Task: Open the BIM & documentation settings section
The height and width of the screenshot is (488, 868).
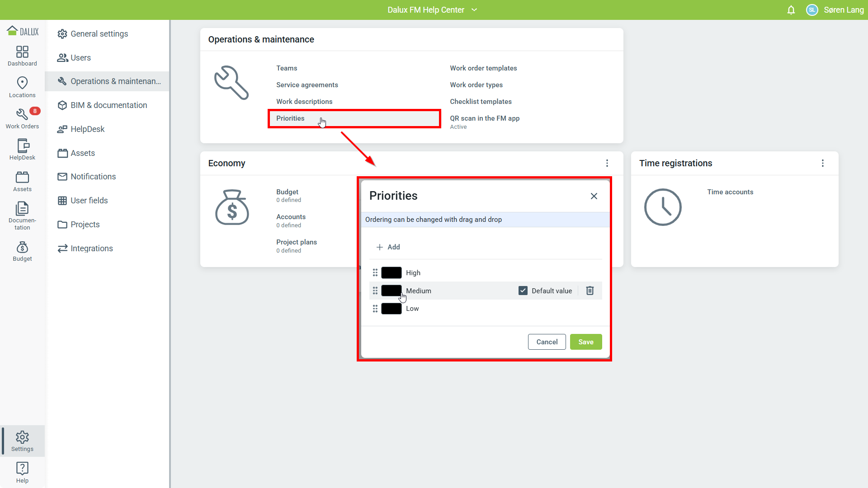Action: click(x=108, y=105)
